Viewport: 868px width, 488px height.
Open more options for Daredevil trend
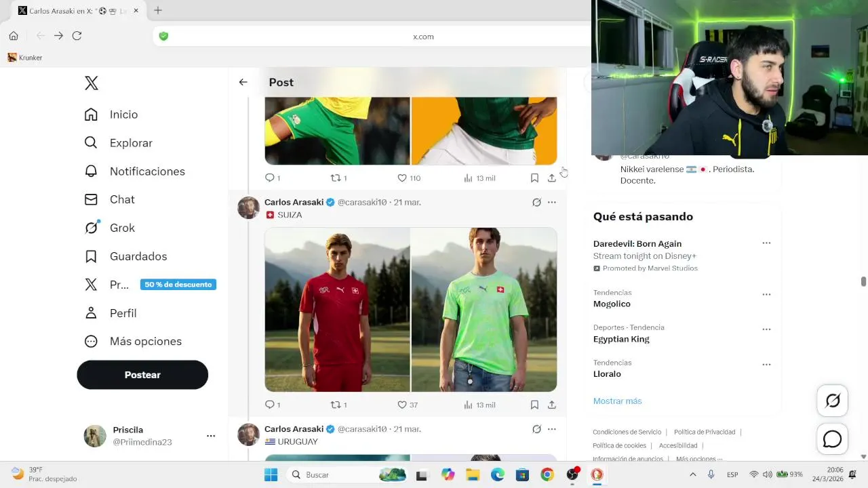tap(766, 243)
